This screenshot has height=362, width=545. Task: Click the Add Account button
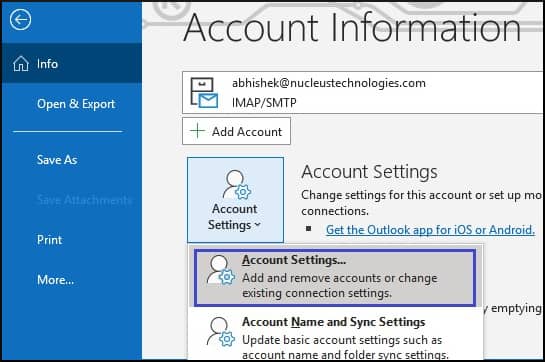[236, 131]
